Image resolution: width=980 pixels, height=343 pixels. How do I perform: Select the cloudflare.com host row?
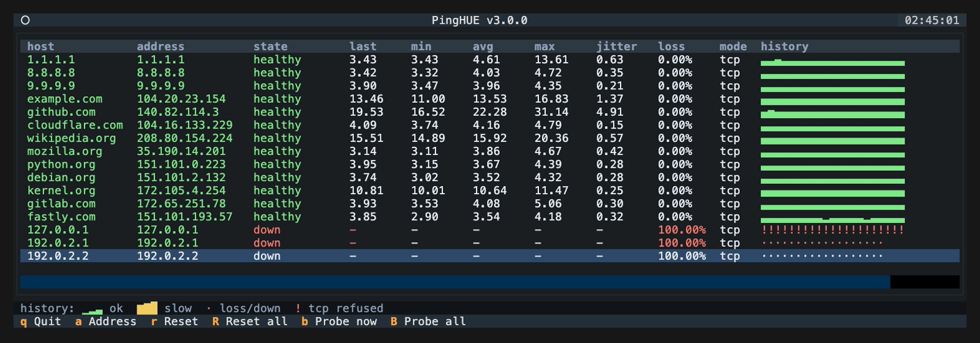click(x=490, y=125)
